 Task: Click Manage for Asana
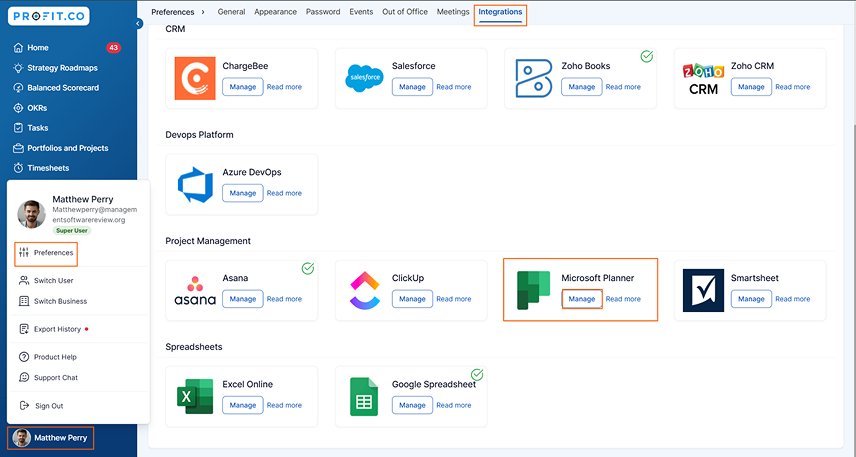click(243, 299)
